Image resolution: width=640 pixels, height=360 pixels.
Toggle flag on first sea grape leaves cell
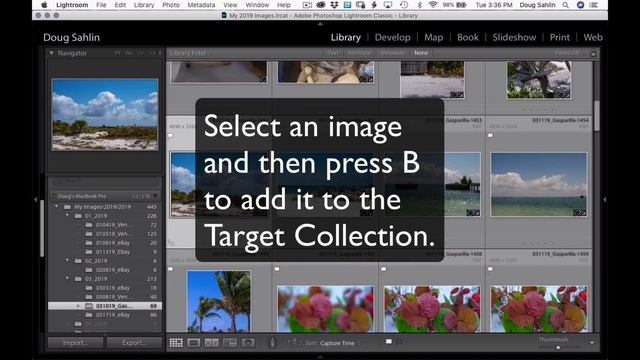coord(277,269)
